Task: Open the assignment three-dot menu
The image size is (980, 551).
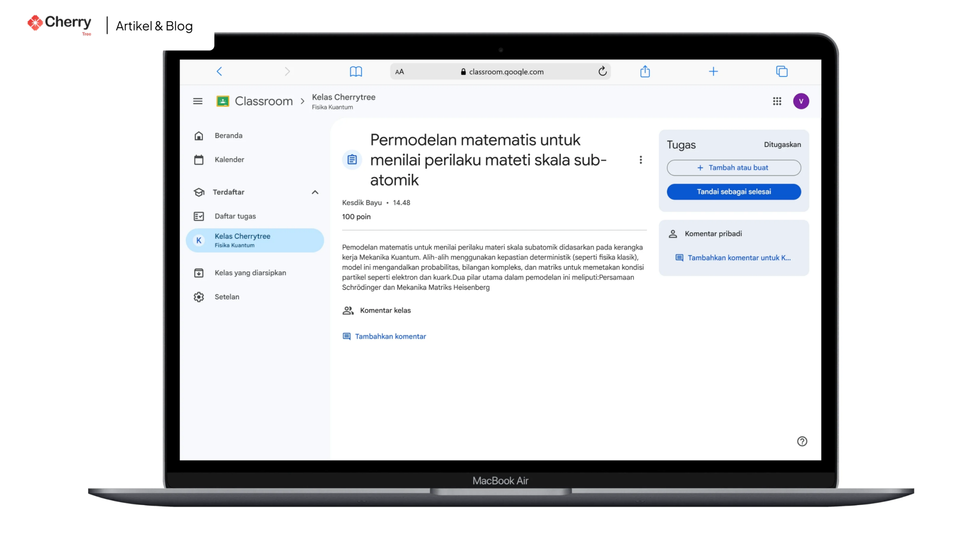Action: tap(640, 160)
